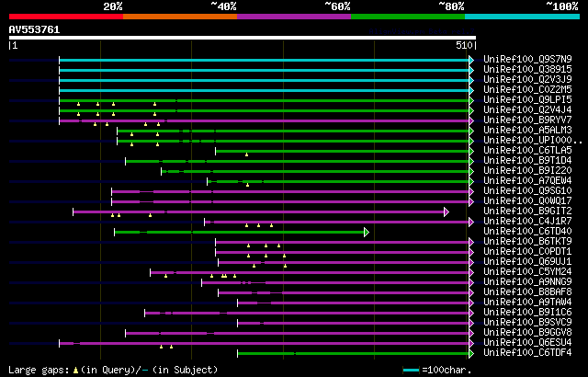The width and height of the screenshot is (588, 377).
Task: Click the purple arrowhead ending the B9GIT2 alignment
Action: [x=447, y=211]
